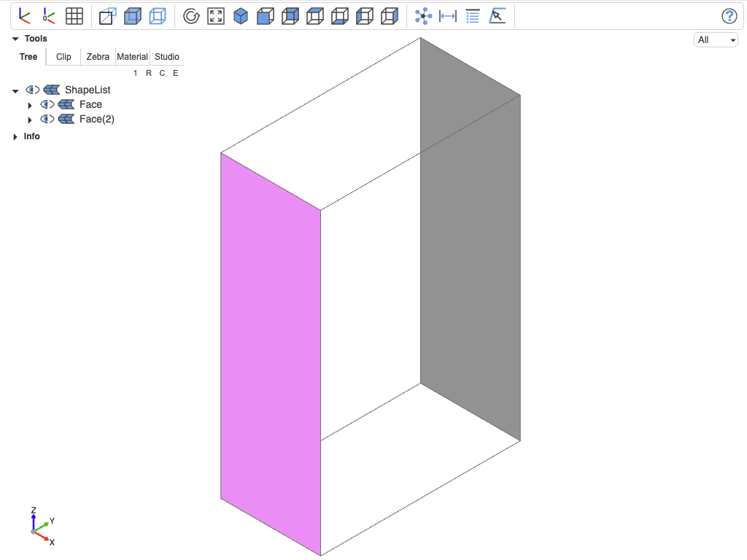Expand the Face tree node
The image size is (747, 560).
click(29, 105)
